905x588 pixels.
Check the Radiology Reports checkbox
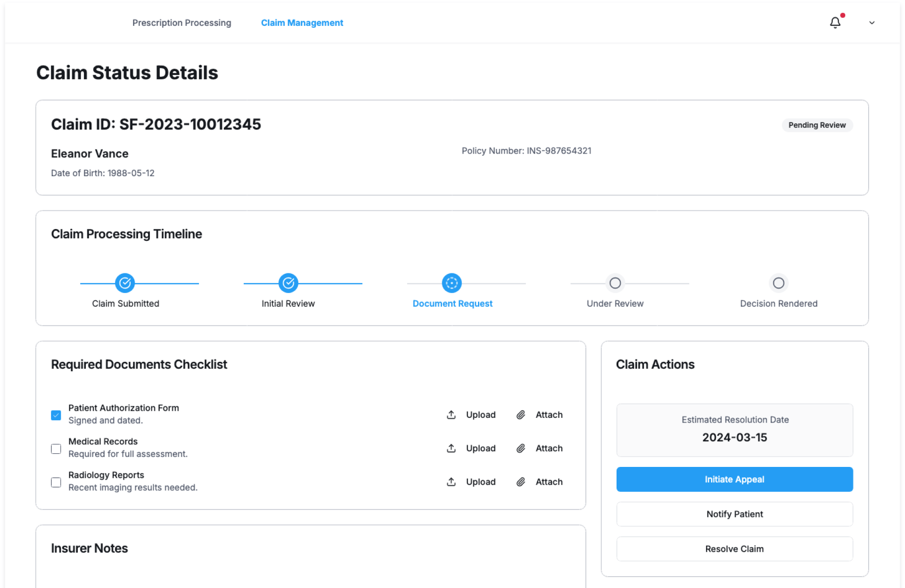point(56,482)
